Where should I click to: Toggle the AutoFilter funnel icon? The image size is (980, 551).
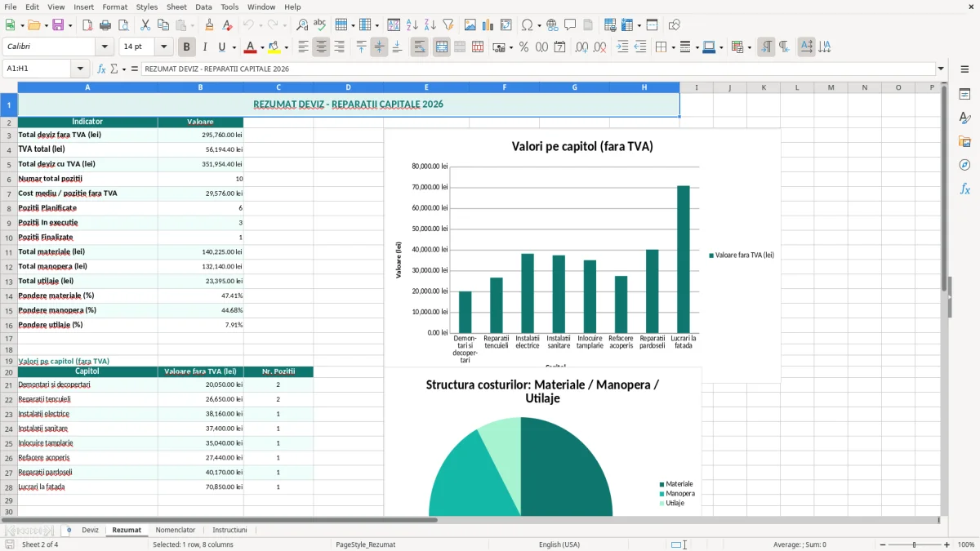point(448,25)
